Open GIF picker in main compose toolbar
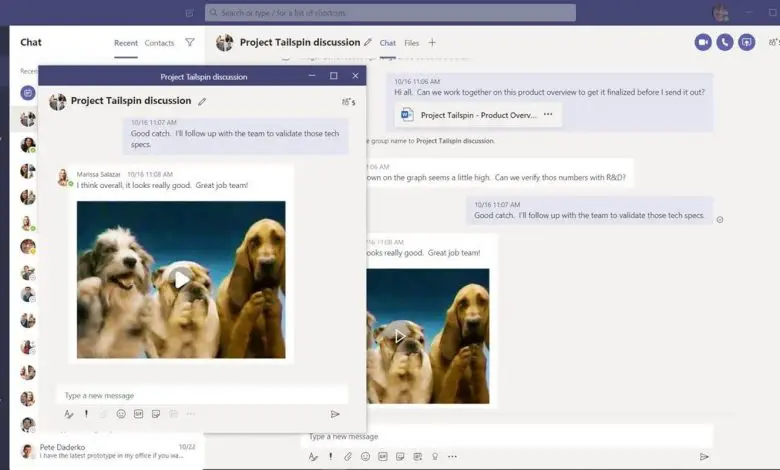The height and width of the screenshot is (470, 780). pyautogui.click(x=383, y=457)
